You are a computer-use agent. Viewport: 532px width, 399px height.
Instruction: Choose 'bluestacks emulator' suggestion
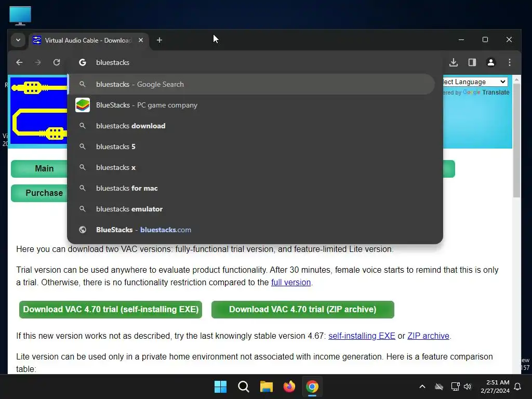(251, 209)
